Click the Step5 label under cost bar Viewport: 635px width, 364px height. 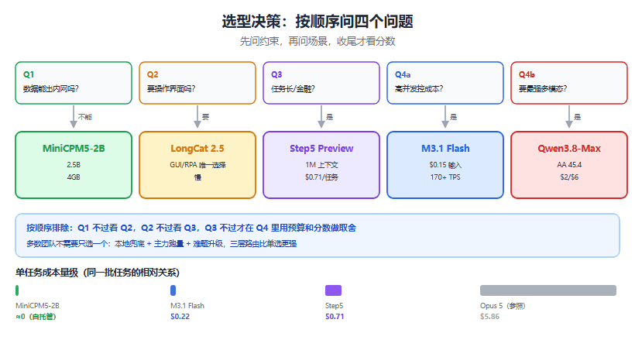[x=334, y=306]
